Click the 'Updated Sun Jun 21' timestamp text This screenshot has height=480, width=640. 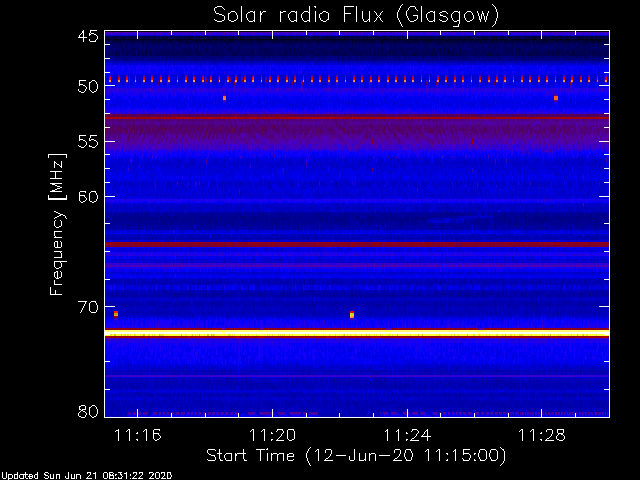pyautogui.click(x=86, y=476)
